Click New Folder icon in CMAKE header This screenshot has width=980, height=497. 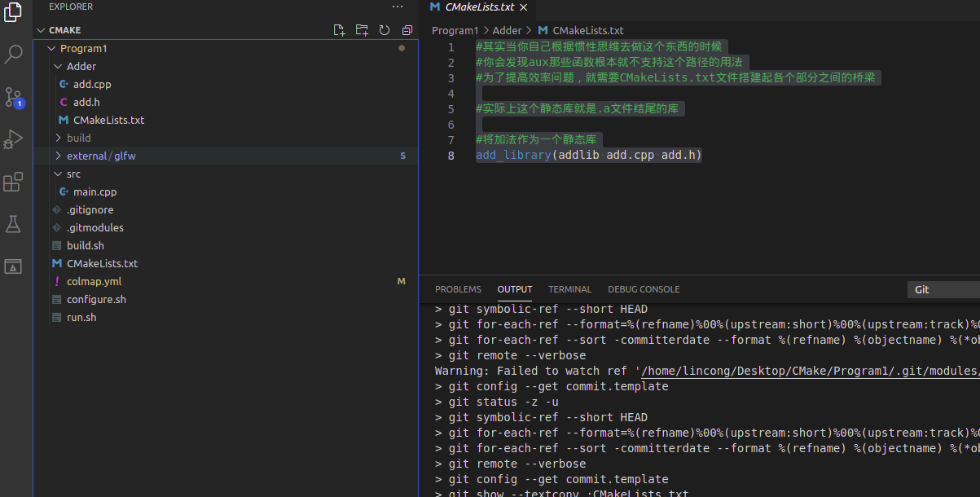click(363, 30)
